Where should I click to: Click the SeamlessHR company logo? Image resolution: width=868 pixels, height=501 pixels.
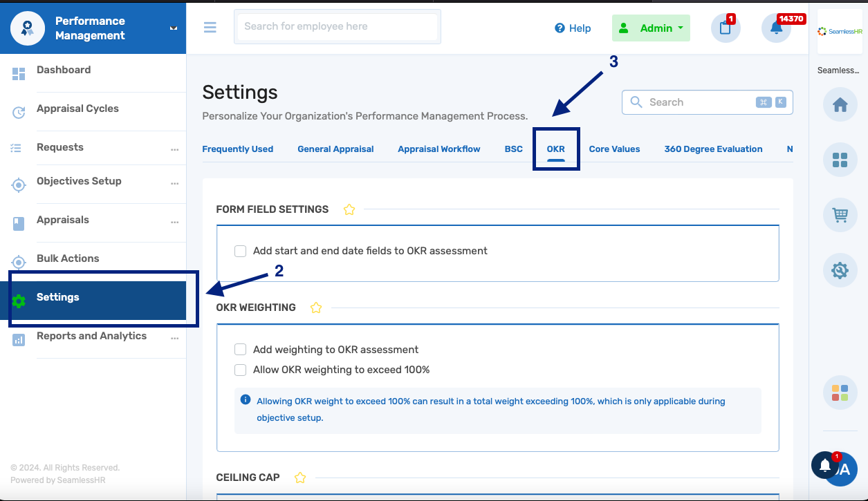click(x=840, y=31)
